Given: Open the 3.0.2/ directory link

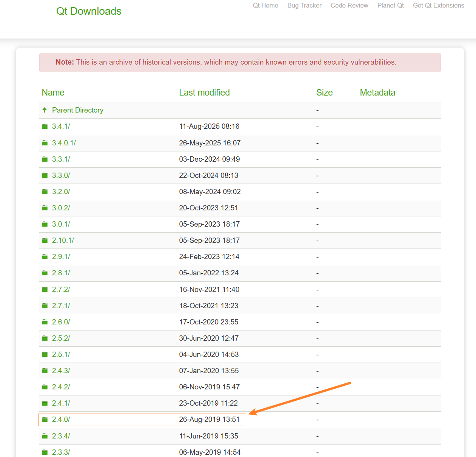Looking at the screenshot, I should pyautogui.click(x=61, y=208).
